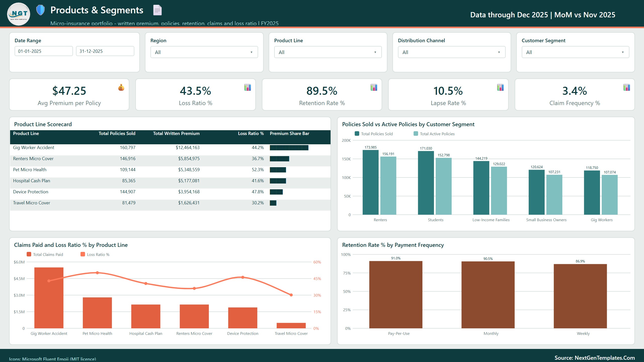This screenshot has width=644, height=362.
Task: Toggle Loss Ratio % legend item
Action: pos(95,254)
